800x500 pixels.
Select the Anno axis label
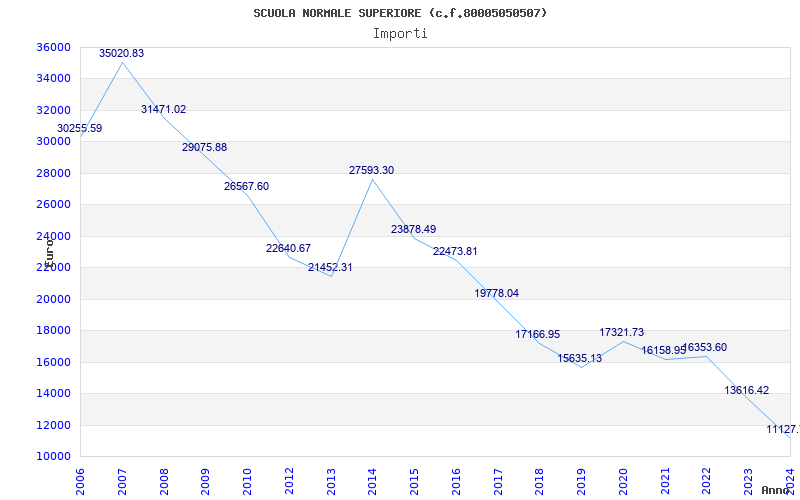(776, 490)
